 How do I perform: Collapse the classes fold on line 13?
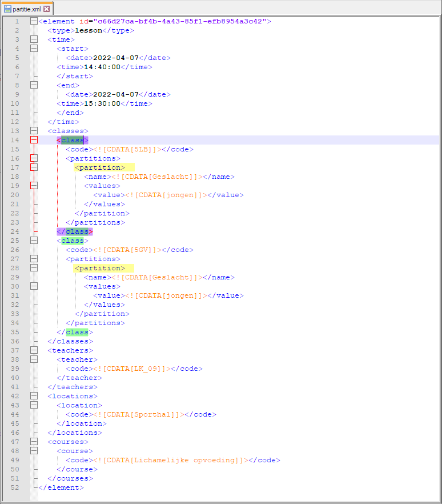[34, 131]
